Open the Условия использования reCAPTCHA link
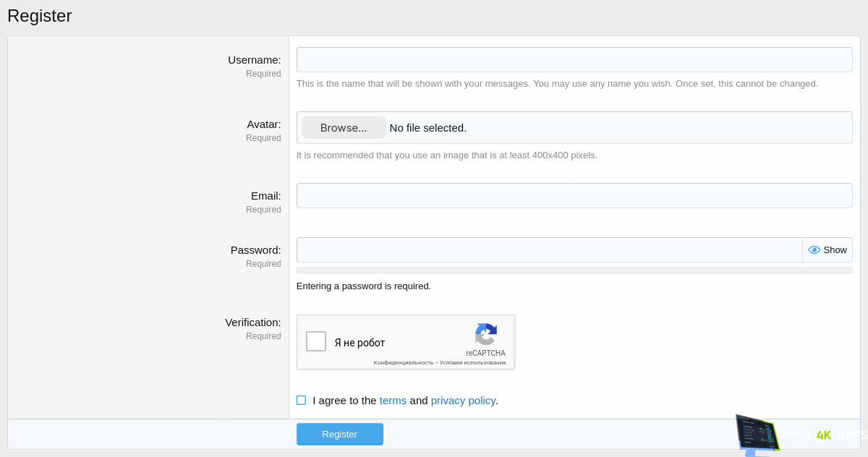Image resolution: width=868 pixels, height=457 pixels. click(x=473, y=363)
